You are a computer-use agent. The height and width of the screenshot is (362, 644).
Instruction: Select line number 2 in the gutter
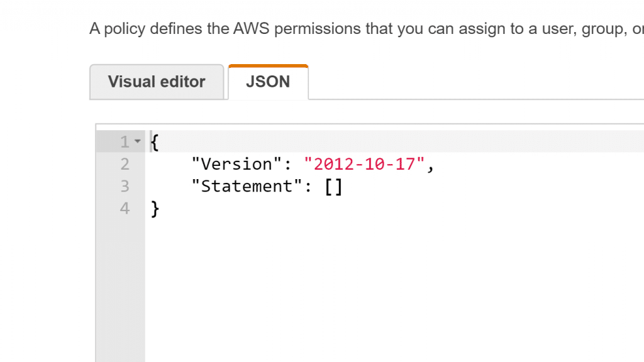point(124,163)
